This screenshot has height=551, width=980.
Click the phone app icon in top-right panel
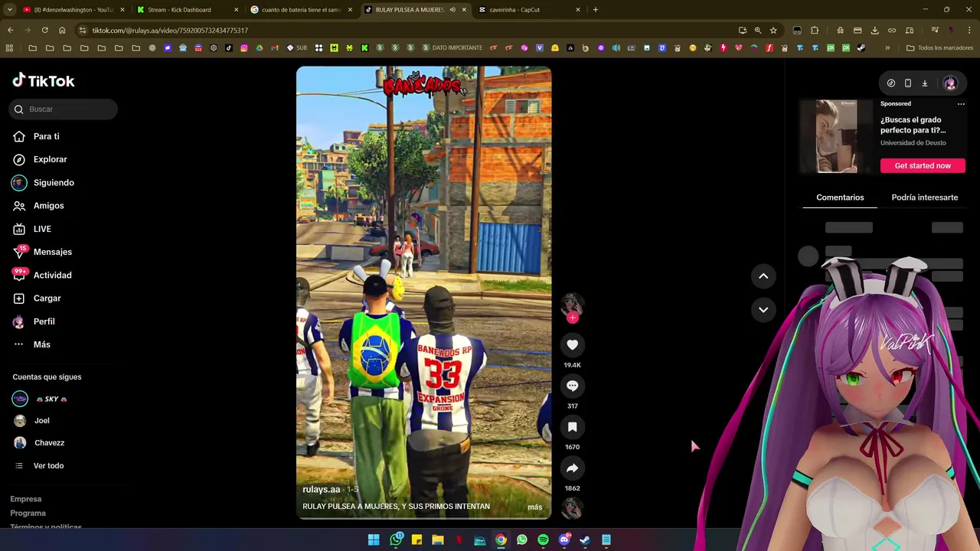pyautogui.click(x=908, y=83)
